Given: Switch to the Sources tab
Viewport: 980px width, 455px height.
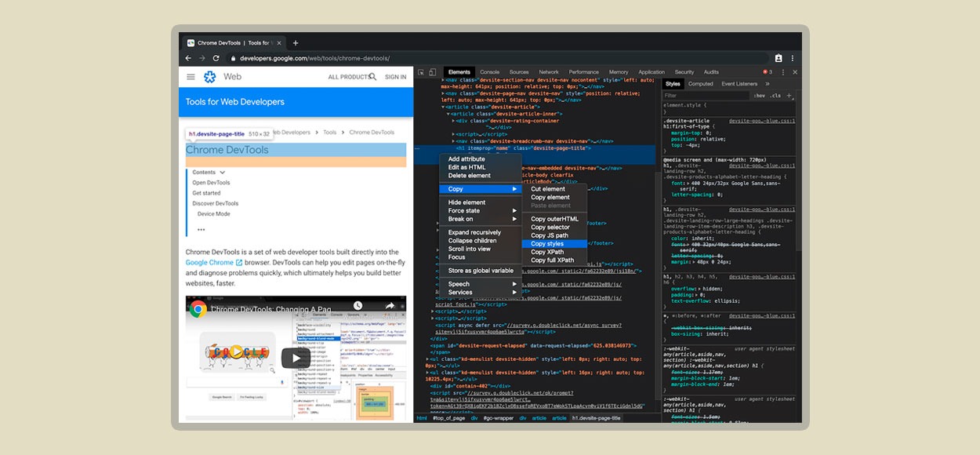Looking at the screenshot, I should click(519, 72).
